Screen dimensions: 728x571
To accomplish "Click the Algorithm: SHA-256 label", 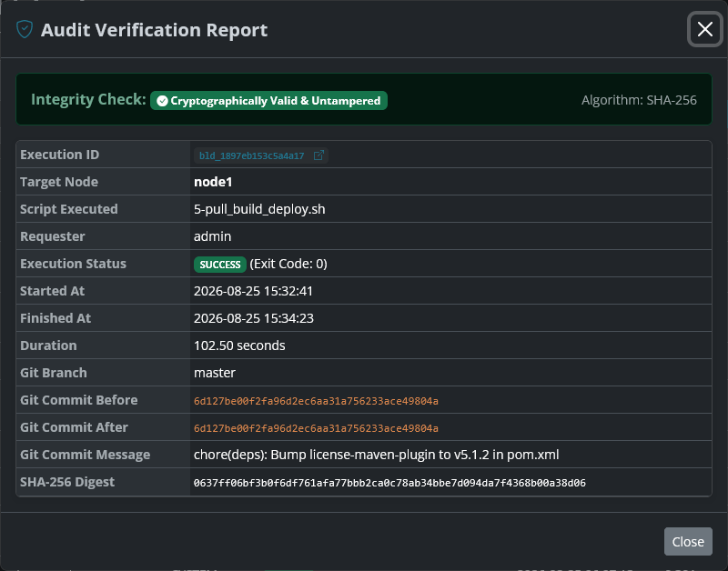I will [x=639, y=100].
